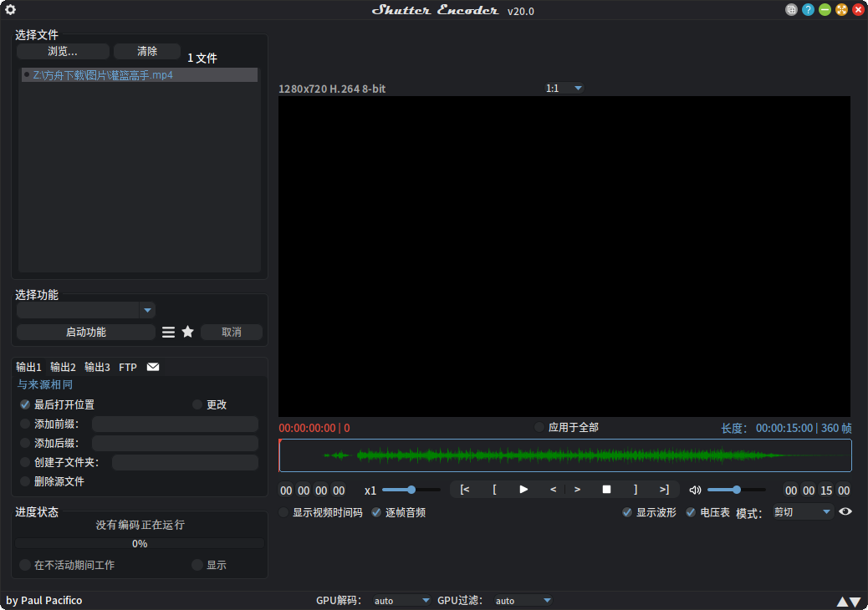
Task: Open the email notification envelope icon
Action: point(152,366)
